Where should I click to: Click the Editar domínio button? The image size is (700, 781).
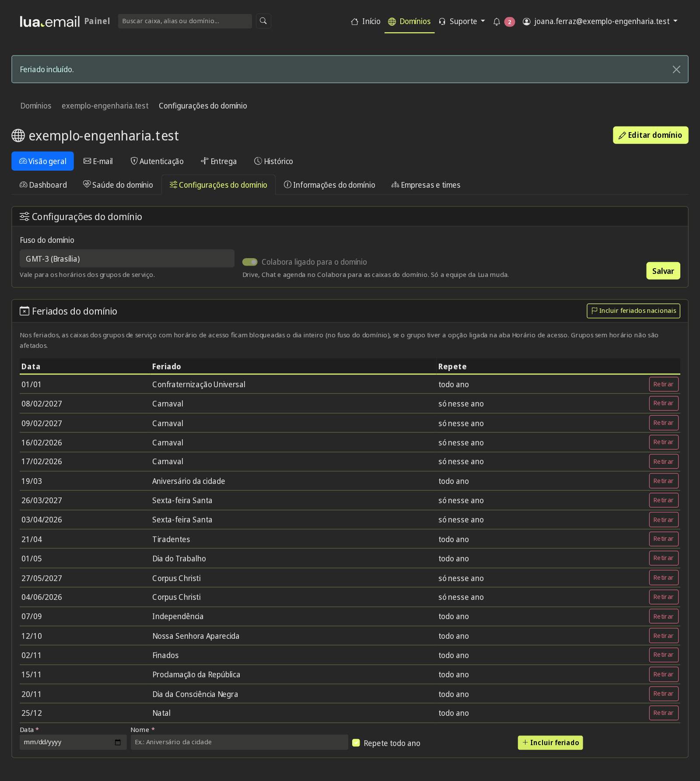coord(651,135)
